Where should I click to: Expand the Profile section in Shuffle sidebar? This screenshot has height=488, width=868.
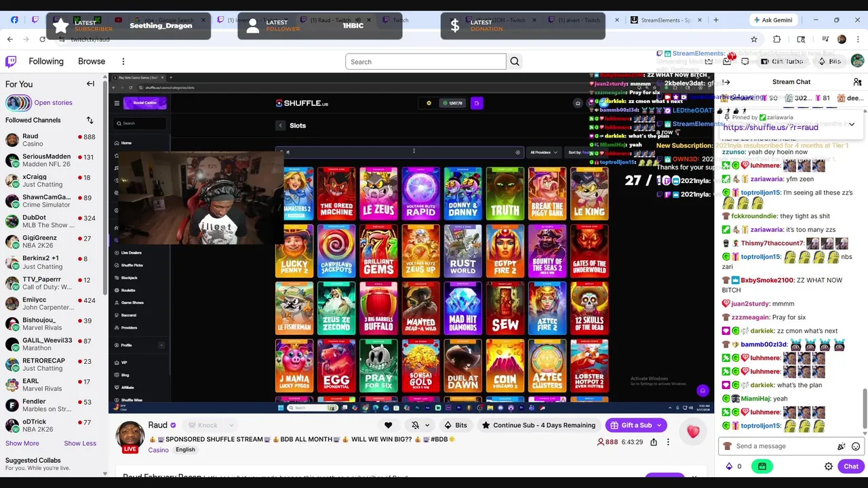[161, 345]
